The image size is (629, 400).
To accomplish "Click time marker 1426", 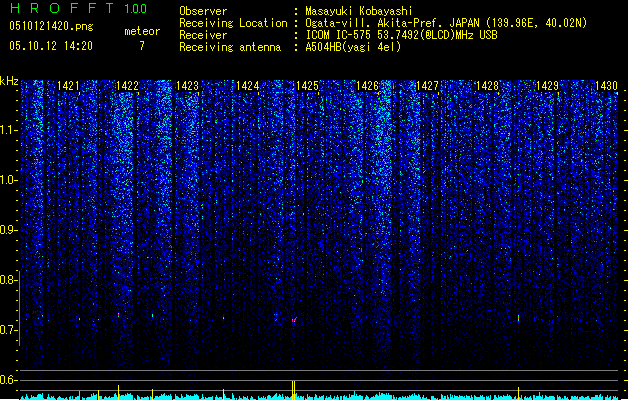I will (x=367, y=85).
